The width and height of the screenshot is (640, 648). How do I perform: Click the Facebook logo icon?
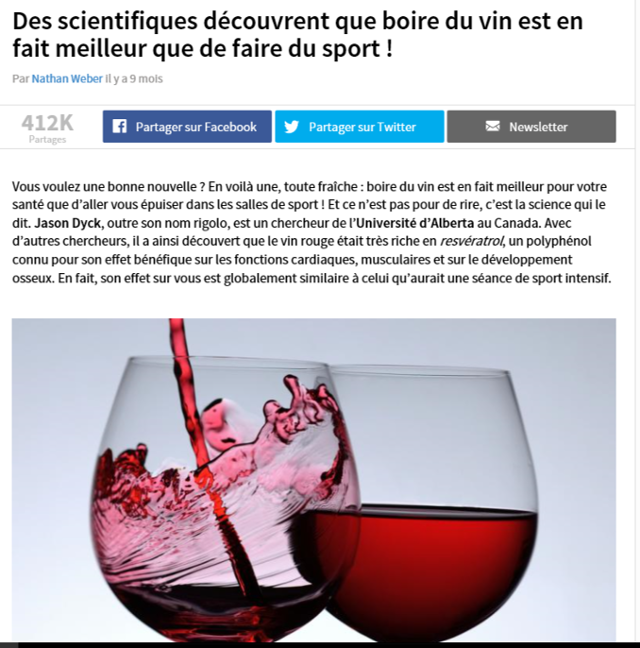(x=119, y=126)
